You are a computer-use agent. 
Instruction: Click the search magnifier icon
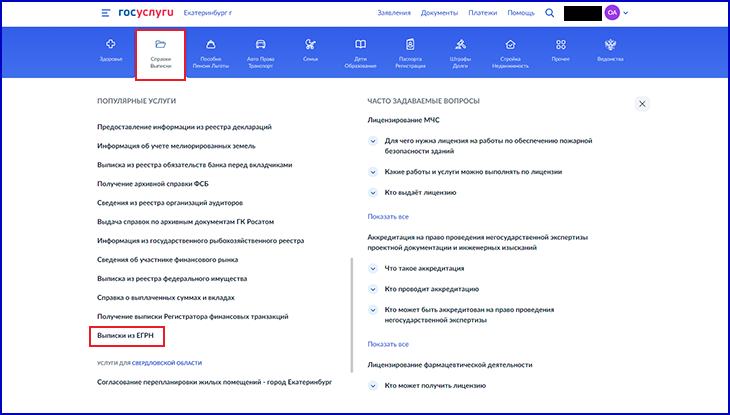pos(550,13)
